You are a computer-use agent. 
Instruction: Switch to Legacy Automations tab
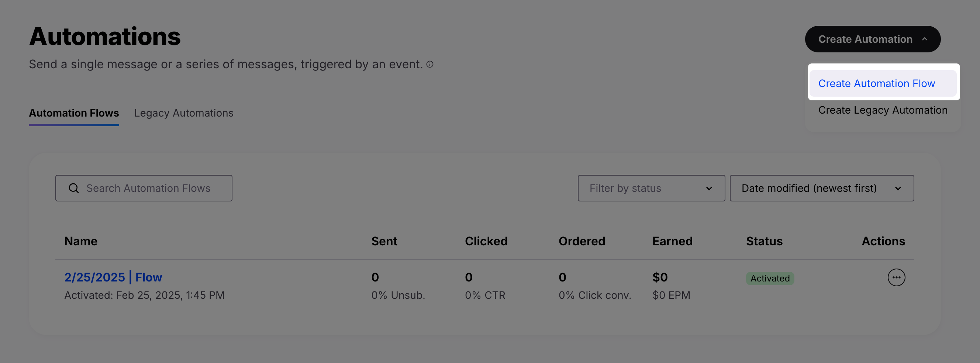tap(184, 113)
